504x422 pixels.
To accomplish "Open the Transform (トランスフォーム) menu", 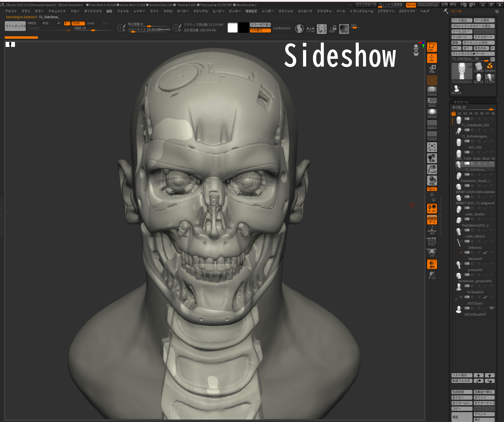I will [361, 11].
